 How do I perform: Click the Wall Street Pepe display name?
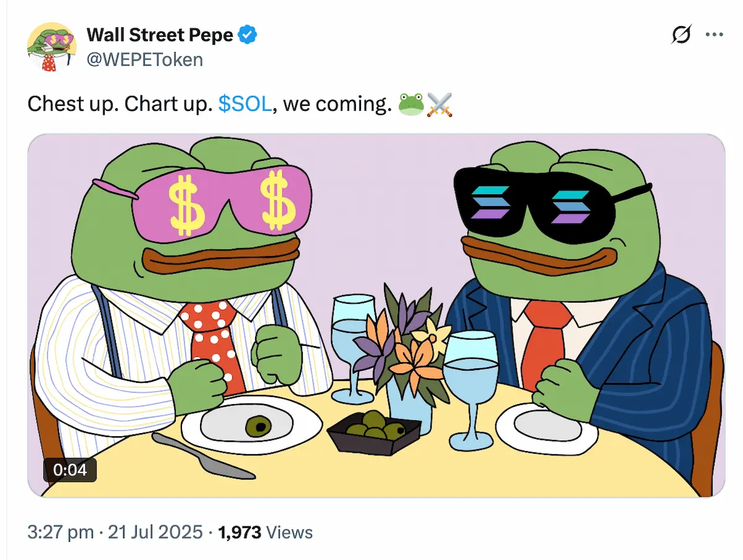(160, 35)
